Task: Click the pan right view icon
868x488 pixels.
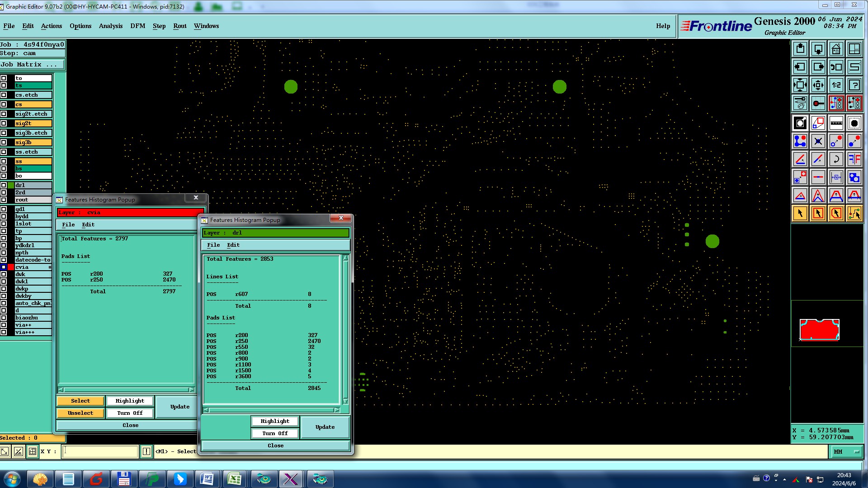Action: coord(818,67)
